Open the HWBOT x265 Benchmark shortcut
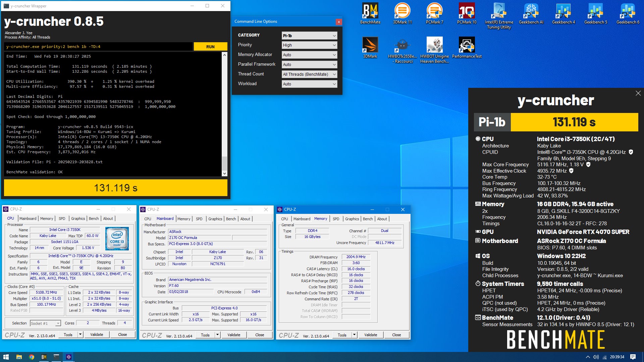Image resolution: width=644 pixels, height=362 pixels. point(402,50)
